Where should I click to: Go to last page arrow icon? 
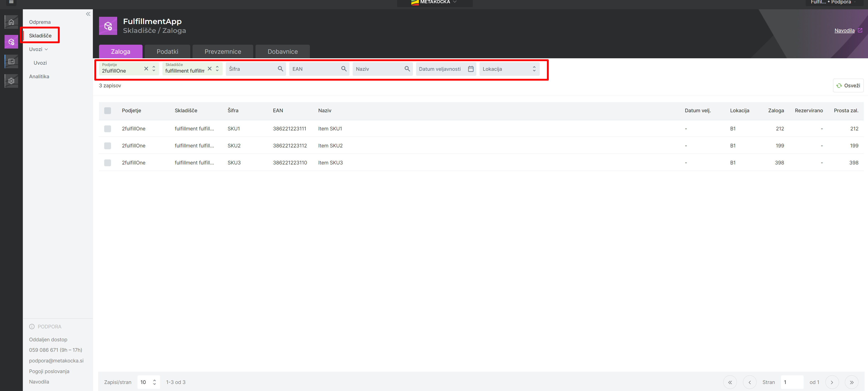coord(851,382)
